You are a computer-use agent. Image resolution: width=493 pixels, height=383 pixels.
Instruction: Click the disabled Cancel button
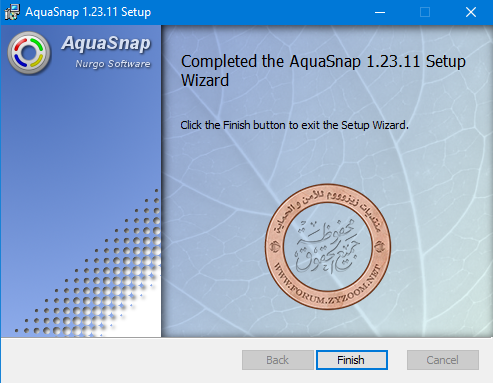443,360
